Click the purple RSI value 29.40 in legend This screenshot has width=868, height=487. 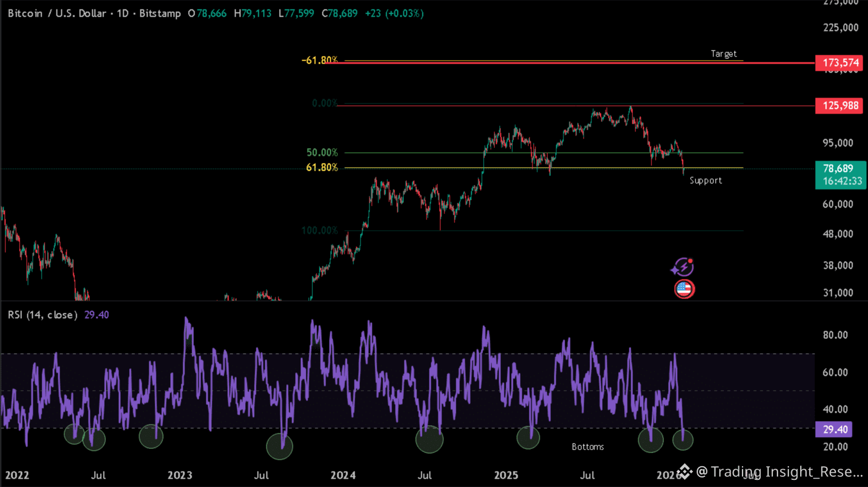[96, 315]
